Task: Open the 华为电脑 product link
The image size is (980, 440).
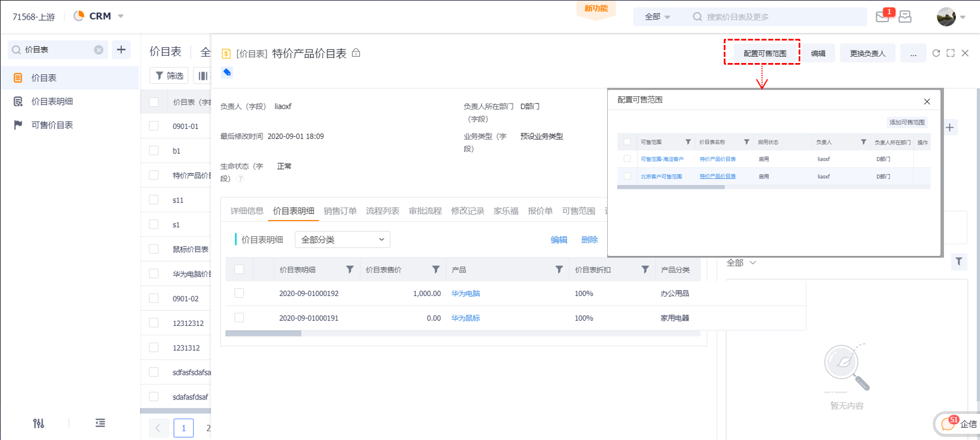Action: [465, 293]
